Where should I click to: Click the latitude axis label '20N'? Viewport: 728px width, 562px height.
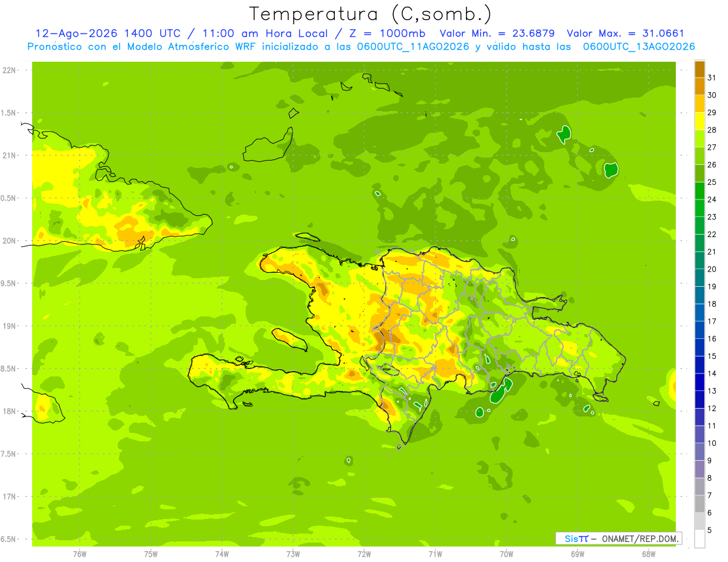point(9,241)
